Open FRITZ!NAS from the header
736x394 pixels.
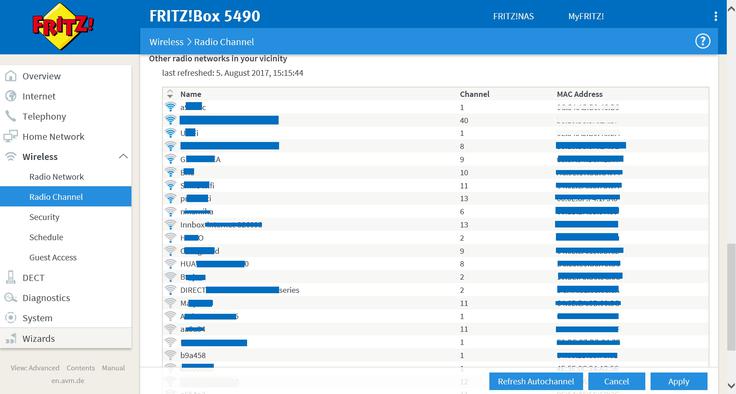click(x=513, y=16)
